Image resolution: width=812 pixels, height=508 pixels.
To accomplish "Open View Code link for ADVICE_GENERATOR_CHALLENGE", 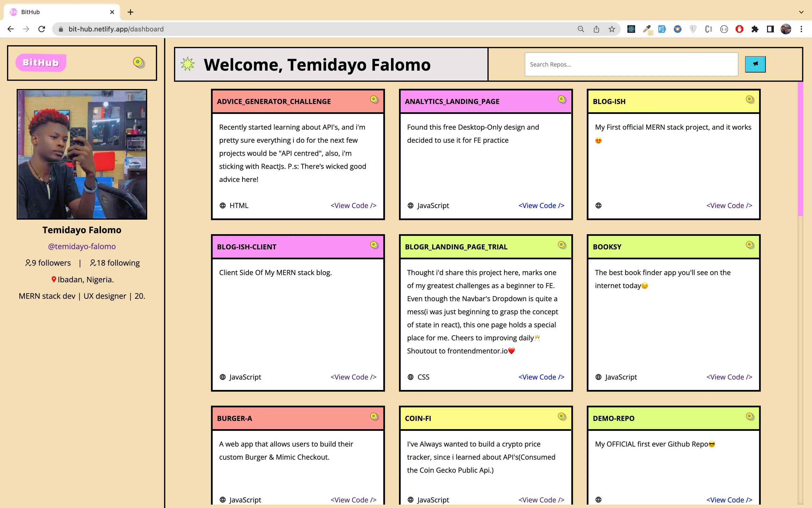I will click(x=353, y=205).
